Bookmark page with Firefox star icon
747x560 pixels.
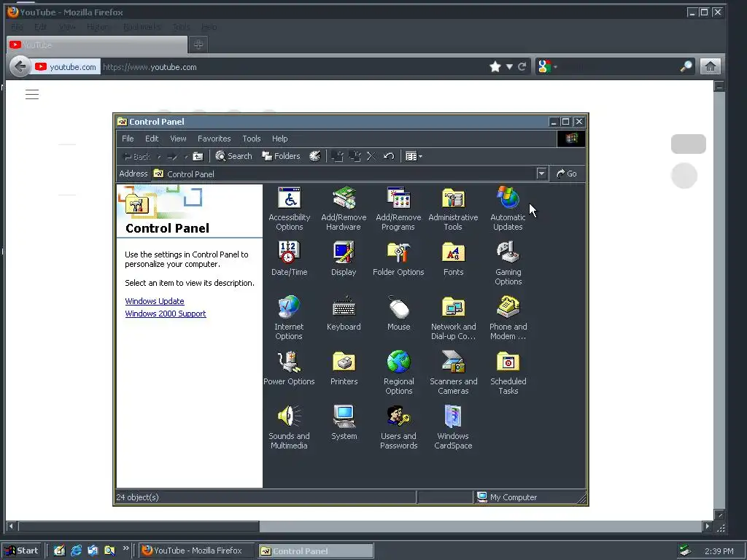pos(495,66)
